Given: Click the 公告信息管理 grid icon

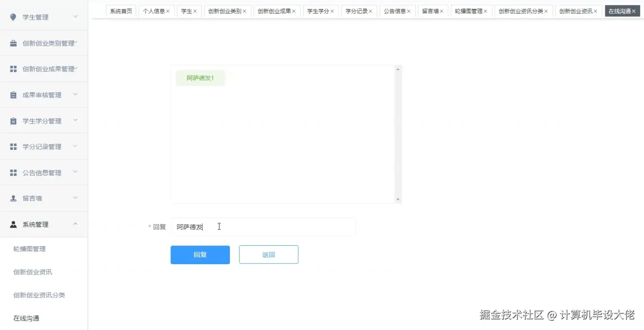Looking at the screenshot, I should coord(13,172).
